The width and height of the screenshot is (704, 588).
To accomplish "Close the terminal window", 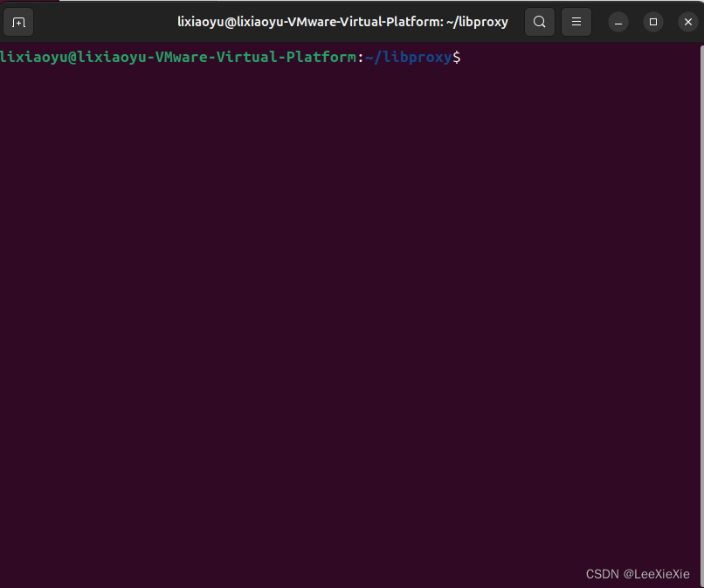I will point(687,22).
